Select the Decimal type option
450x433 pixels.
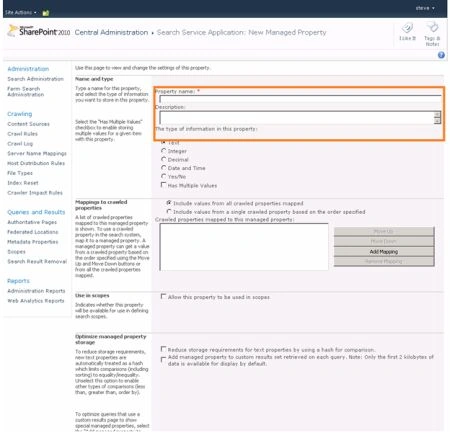tap(163, 159)
